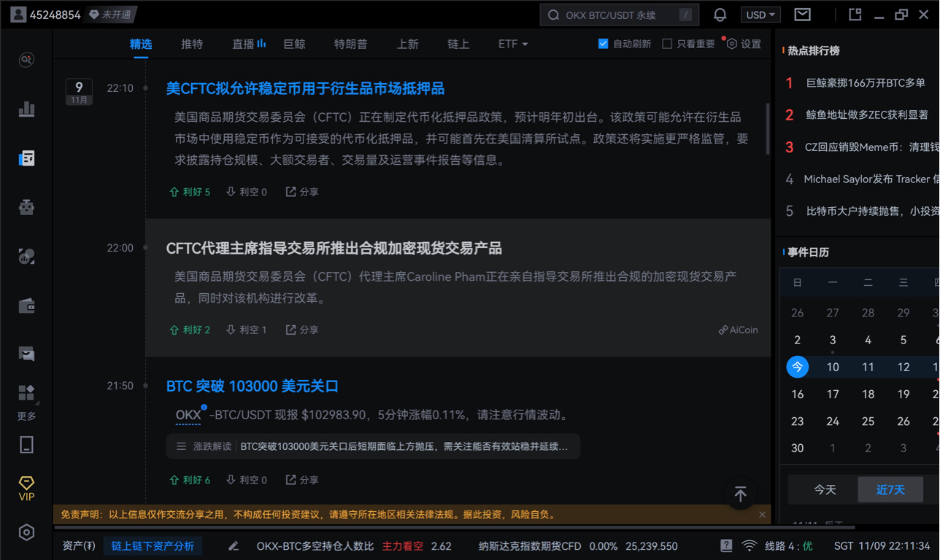Vote 利好 2 on the CFTC代理主席 article

tap(190, 330)
